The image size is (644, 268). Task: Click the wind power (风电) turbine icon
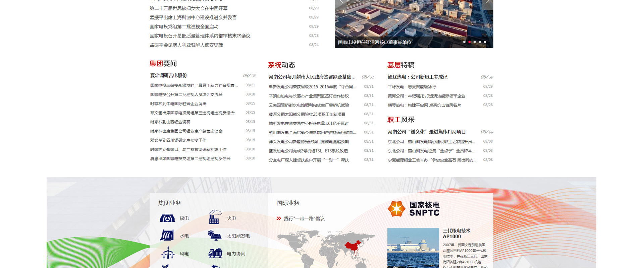[168, 253]
